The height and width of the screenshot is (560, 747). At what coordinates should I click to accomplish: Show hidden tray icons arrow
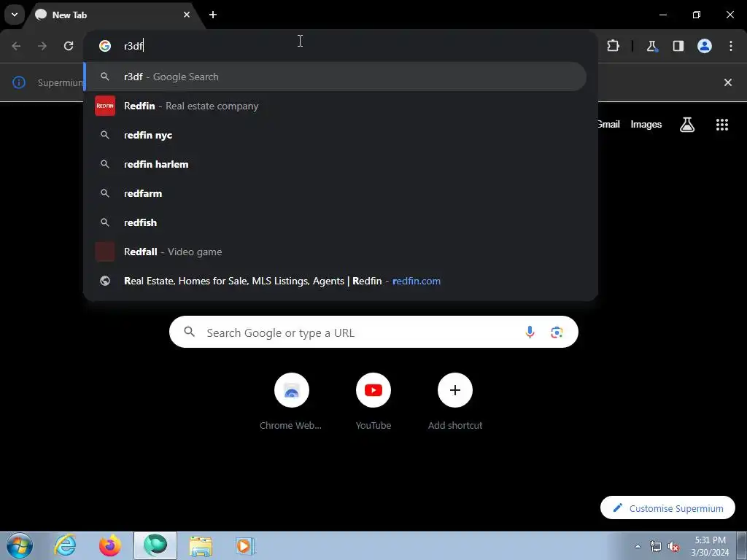(x=638, y=546)
